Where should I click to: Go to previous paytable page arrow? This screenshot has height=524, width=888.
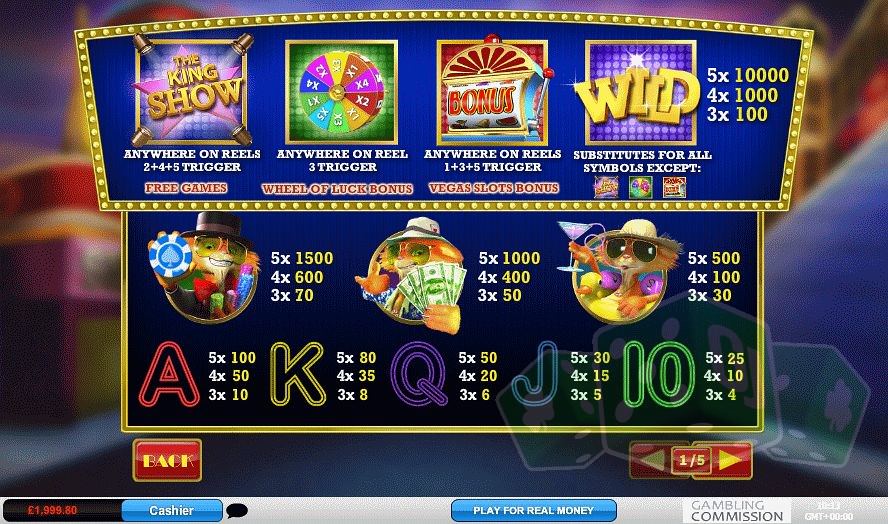(651, 460)
